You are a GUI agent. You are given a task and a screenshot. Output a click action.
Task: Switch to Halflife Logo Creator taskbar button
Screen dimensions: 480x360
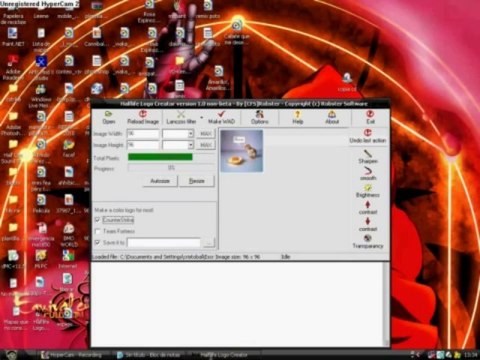[x=224, y=355]
